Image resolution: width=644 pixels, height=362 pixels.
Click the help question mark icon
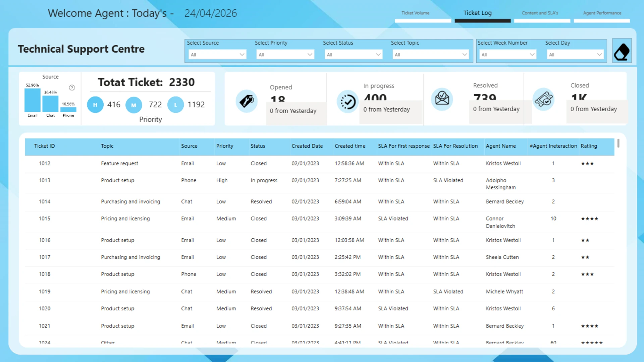[x=72, y=87]
